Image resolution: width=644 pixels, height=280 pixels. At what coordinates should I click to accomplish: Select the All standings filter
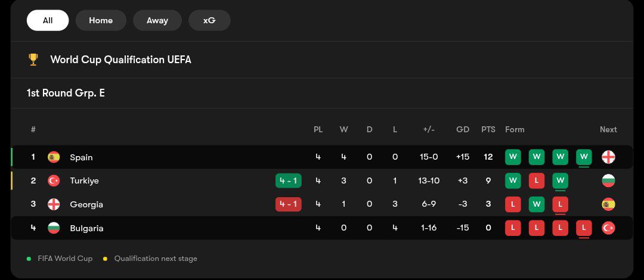tap(48, 20)
